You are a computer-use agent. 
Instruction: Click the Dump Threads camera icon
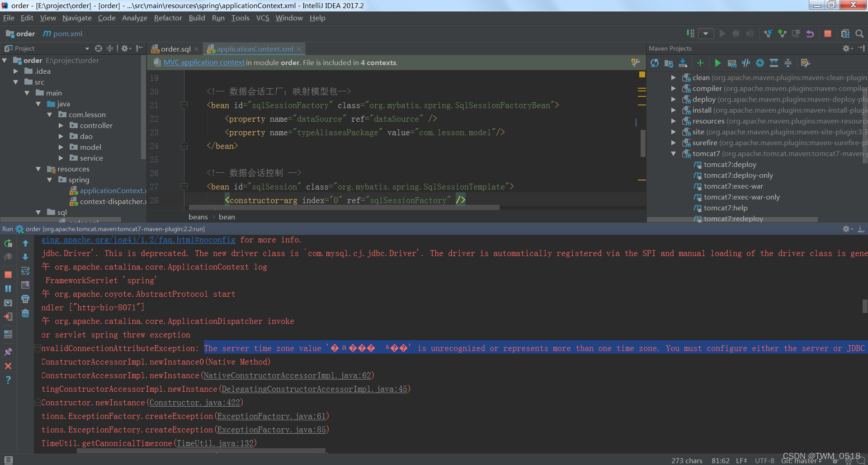[x=8, y=303]
